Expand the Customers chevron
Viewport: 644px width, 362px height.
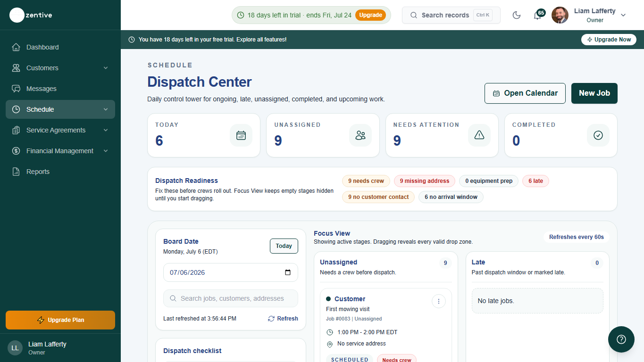coord(106,68)
